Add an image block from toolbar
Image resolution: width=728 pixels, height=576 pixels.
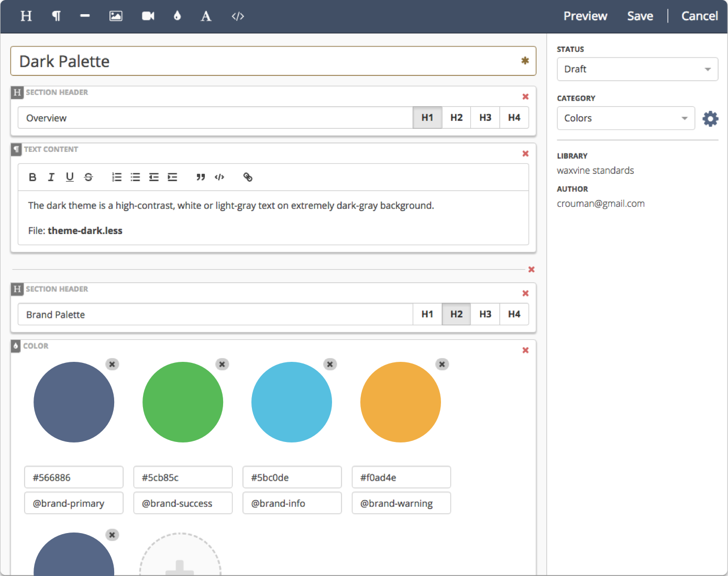(x=116, y=16)
